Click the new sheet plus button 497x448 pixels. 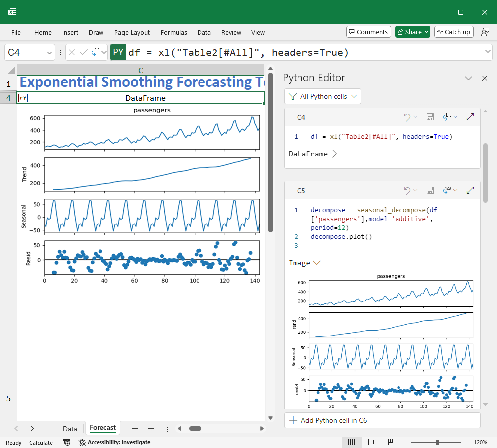pyautogui.click(x=152, y=429)
